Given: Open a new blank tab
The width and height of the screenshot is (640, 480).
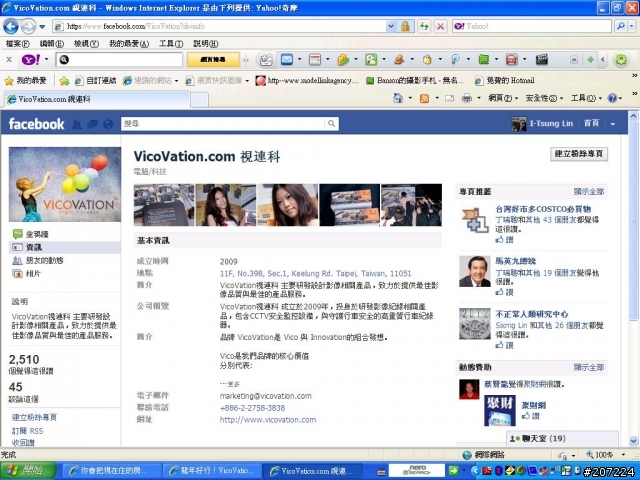Looking at the screenshot, I should [x=199, y=100].
